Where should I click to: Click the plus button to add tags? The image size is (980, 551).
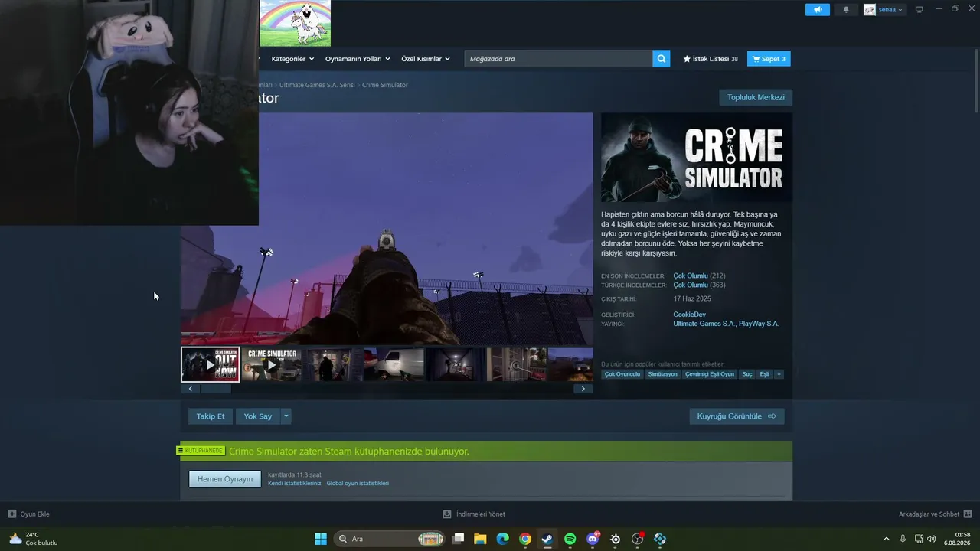(x=779, y=374)
